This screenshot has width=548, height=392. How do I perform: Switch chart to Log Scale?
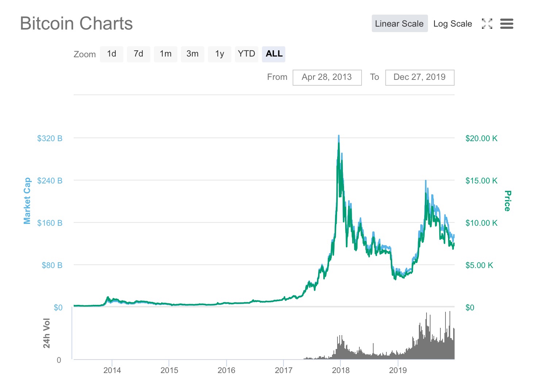click(452, 24)
